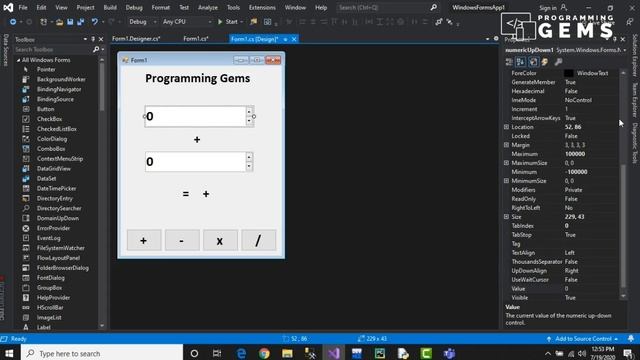This screenshot has width=640, height=360.
Task: Expand the Margin property
Action: [x=507, y=145]
